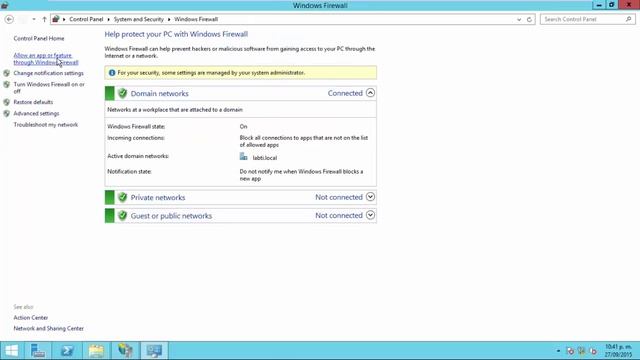Click the Connected status text
Screen dimensions: 640x360
click(345, 93)
